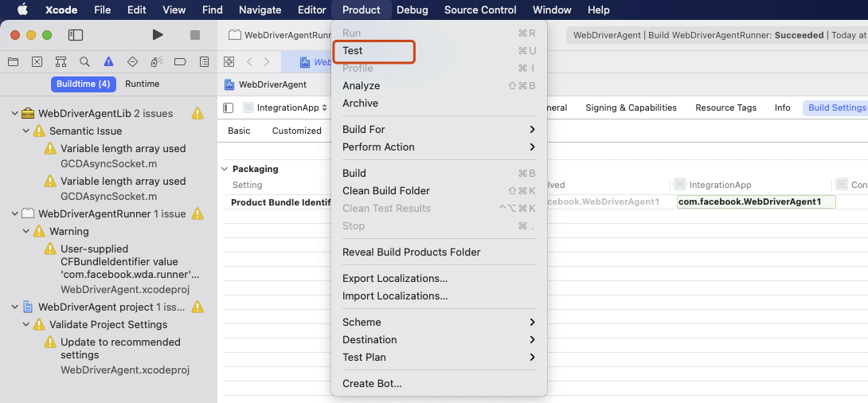
Task: Choose Archive from the Product menu
Action: (439, 104)
